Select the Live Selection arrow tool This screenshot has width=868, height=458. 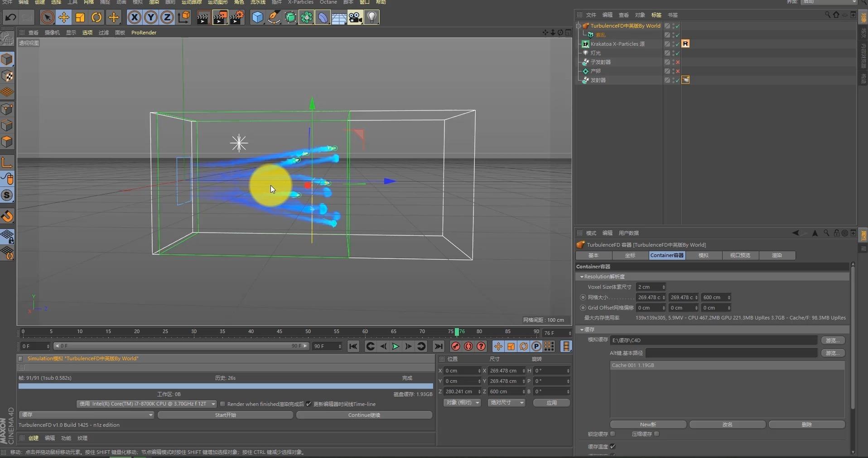pyautogui.click(x=47, y=18)
